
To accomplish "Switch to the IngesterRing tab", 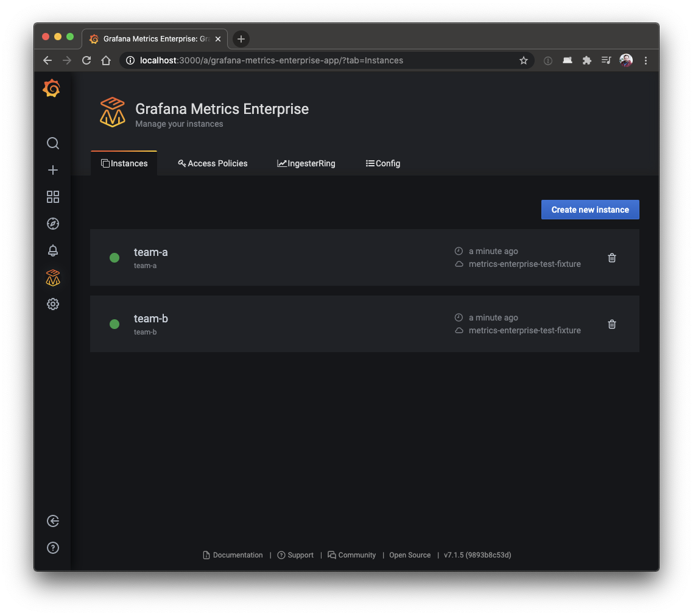I will tap(306, 163).
